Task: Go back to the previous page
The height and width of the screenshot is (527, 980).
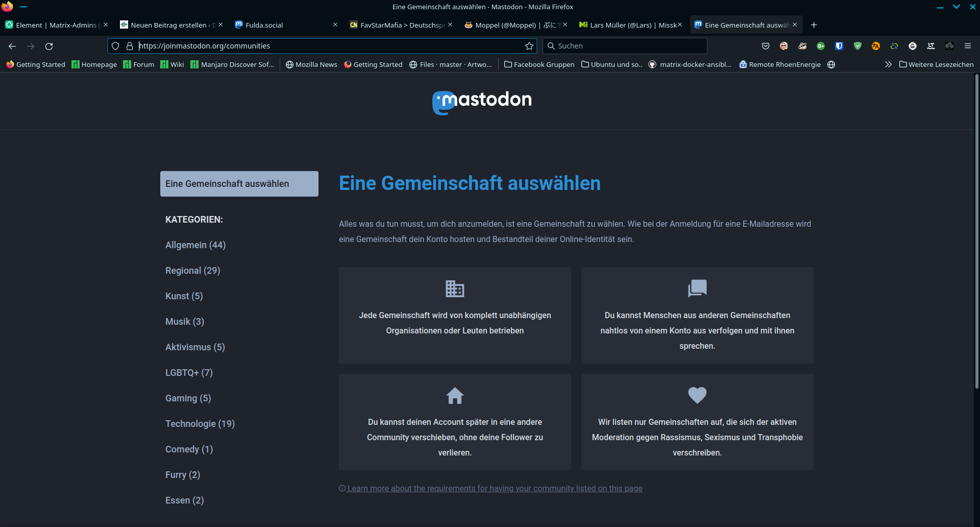Action: coord(12,46)
